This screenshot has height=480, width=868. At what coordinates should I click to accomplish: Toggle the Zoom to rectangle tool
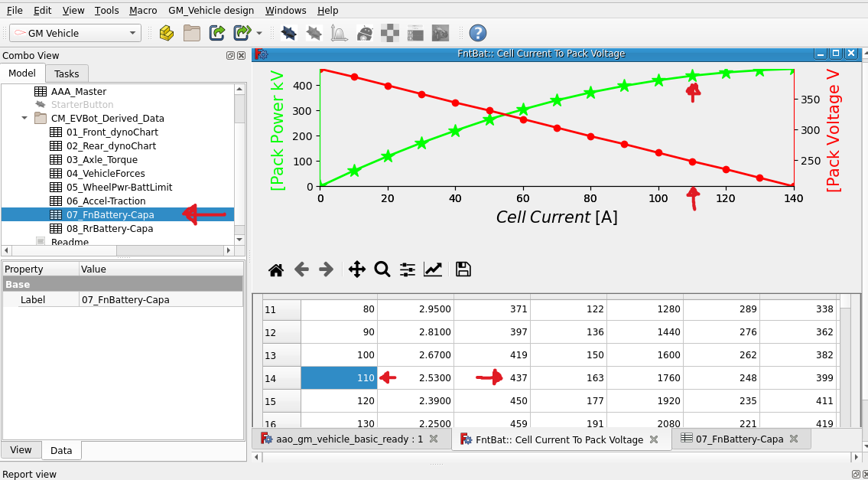click(x=382, y=269)
